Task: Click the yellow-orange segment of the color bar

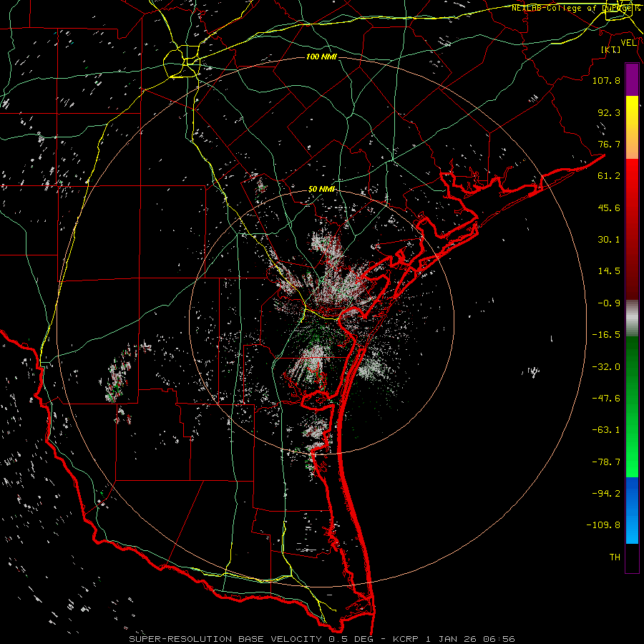Action: click(x=632, y=127)
